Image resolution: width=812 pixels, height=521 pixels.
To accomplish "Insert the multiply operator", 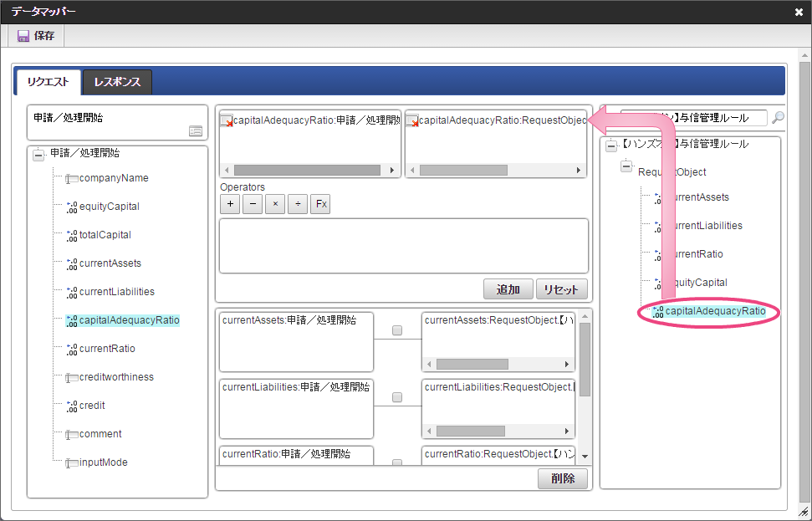I will point(275,204).
